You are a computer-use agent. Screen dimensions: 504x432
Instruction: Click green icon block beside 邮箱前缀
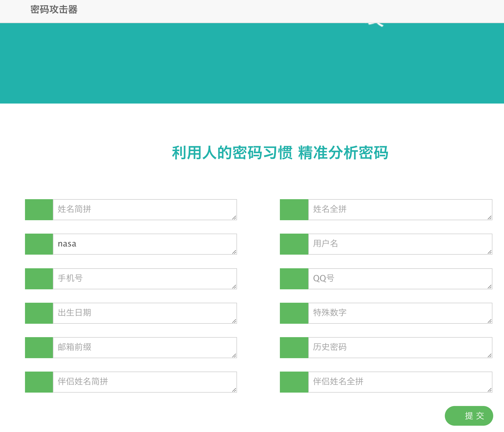point(39,347)
